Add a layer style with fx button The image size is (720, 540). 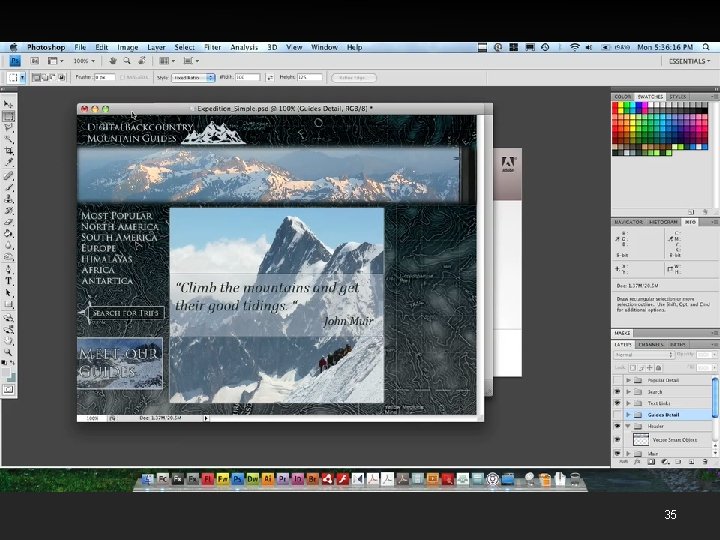coord(637,462)
